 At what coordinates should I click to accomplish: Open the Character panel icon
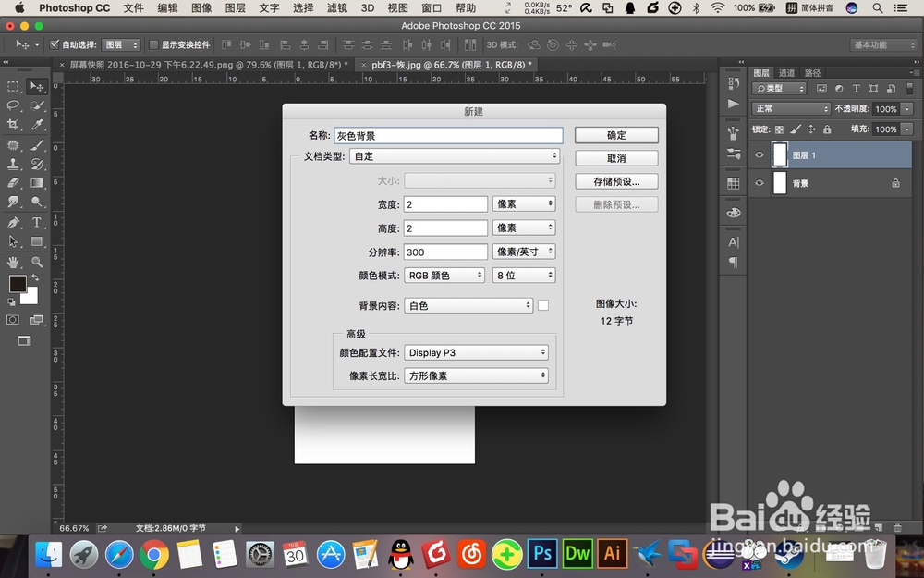pyautogui.click(x=734, y=241)
